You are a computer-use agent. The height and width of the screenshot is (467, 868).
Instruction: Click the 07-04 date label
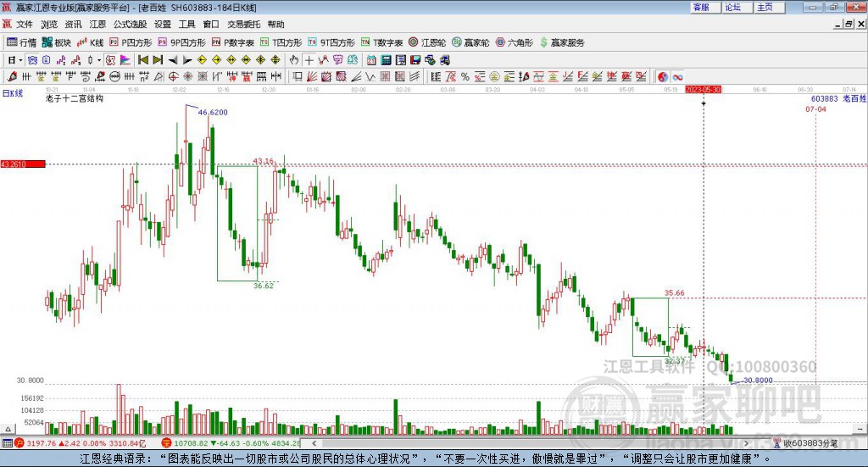(815, 109)
